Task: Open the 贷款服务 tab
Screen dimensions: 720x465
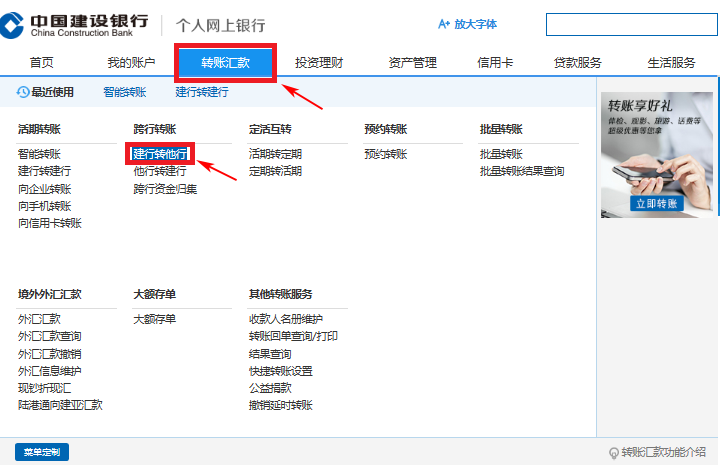Action: click(x=578, y=62)
